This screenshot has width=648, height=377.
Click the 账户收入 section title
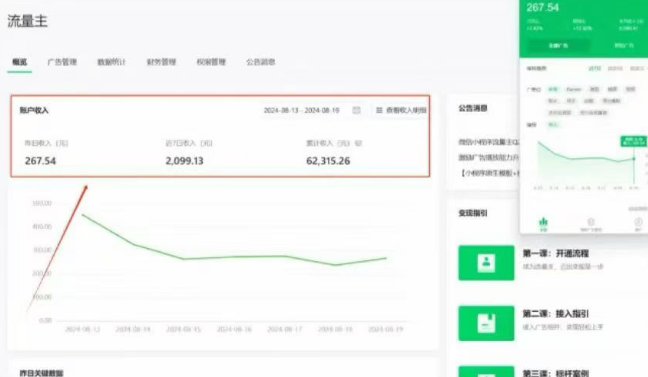point(34,110)
